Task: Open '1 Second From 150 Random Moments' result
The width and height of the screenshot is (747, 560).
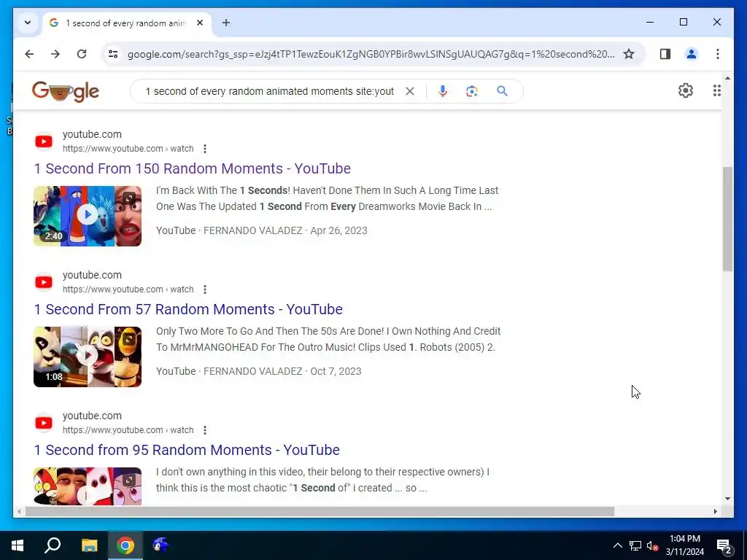Action: 193,168
